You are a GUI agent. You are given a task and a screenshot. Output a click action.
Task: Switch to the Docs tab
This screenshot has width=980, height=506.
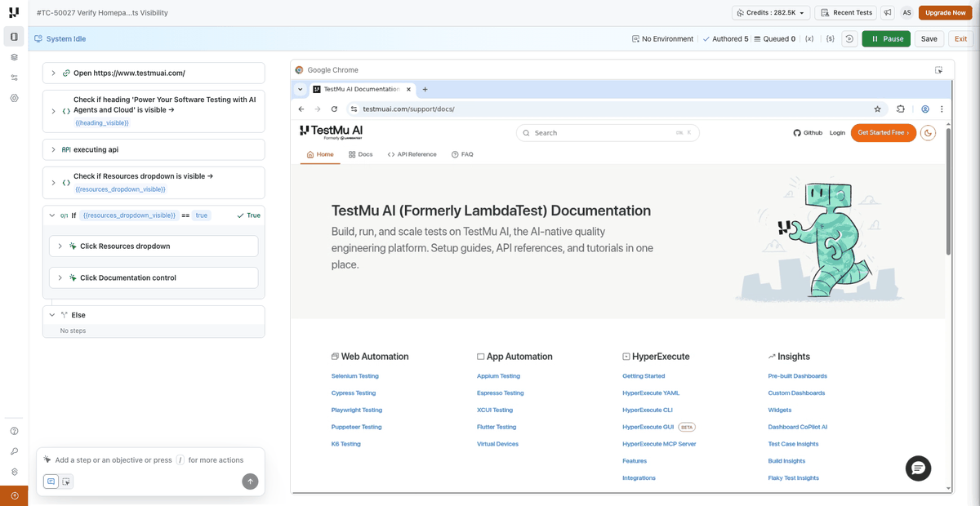360,154
